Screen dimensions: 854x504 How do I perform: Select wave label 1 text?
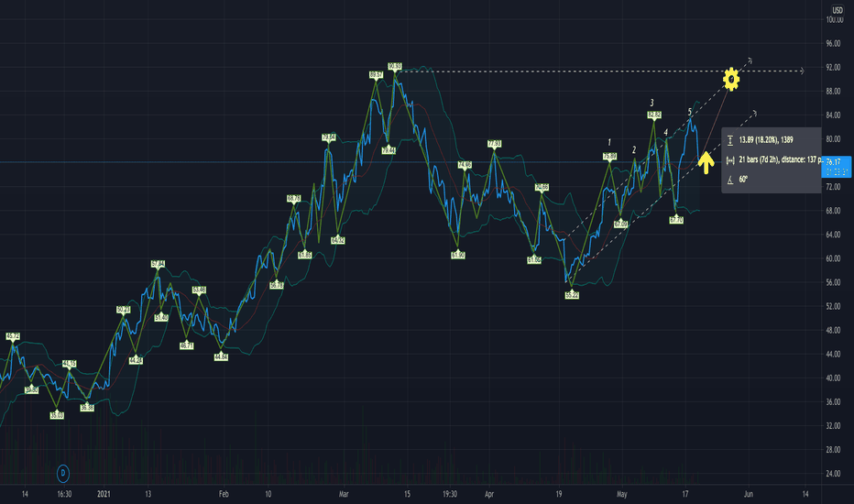609,142
